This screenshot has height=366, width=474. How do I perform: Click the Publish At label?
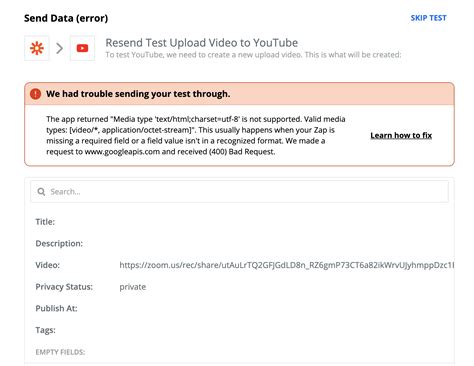click(x=56, y=309)
